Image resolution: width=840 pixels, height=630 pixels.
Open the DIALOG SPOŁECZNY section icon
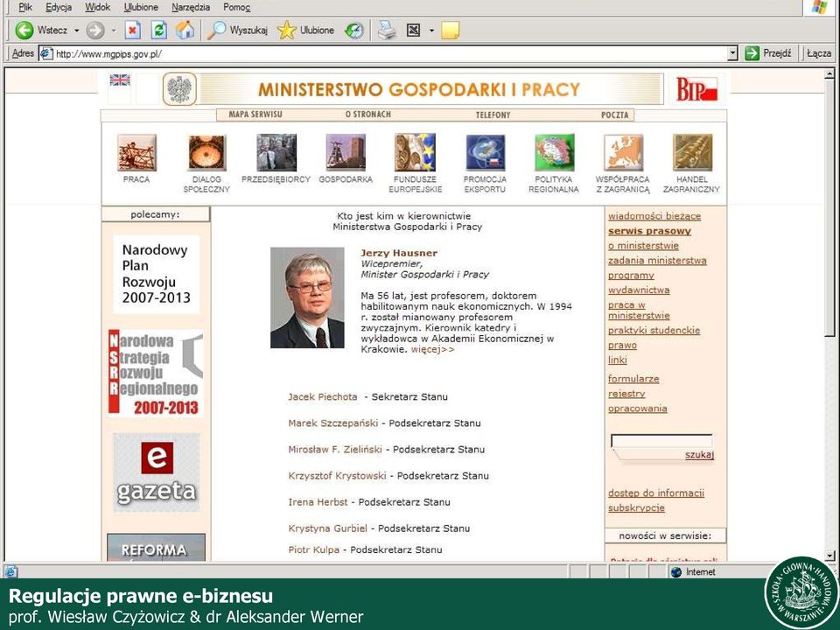click(x=206, y=152)
